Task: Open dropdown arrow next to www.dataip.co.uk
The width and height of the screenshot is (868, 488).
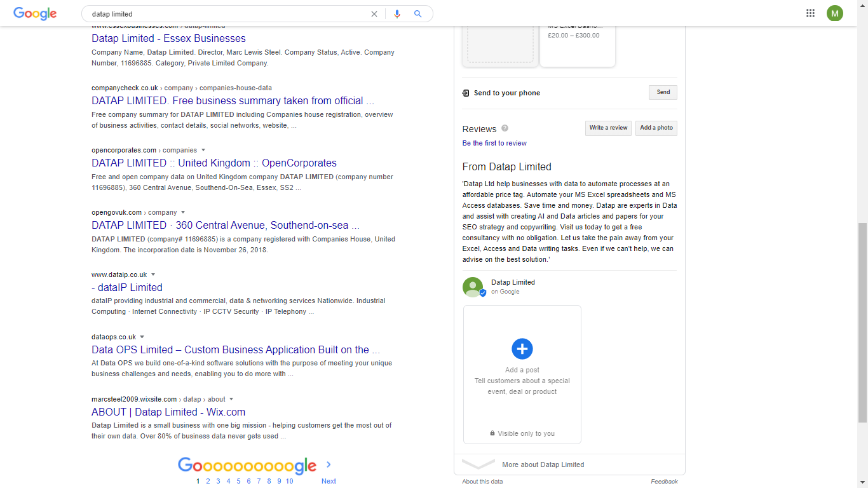Action: [153, 274]
